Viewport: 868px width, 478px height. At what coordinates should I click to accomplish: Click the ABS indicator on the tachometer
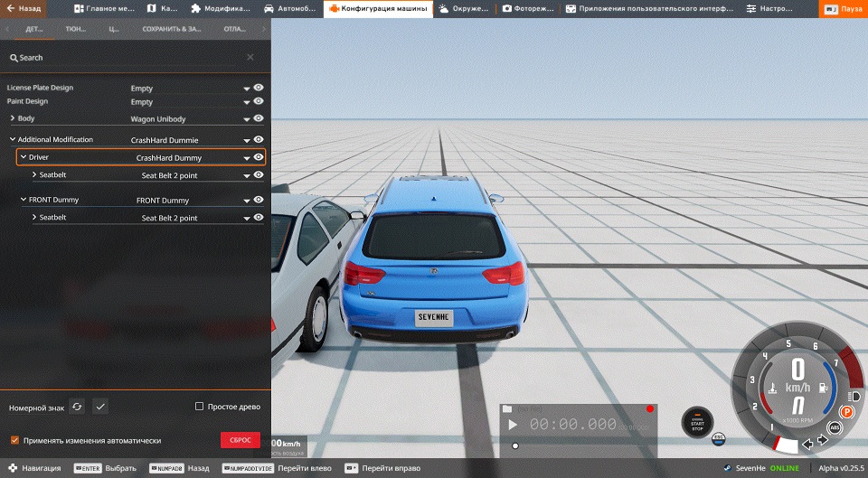click(835, 427)
